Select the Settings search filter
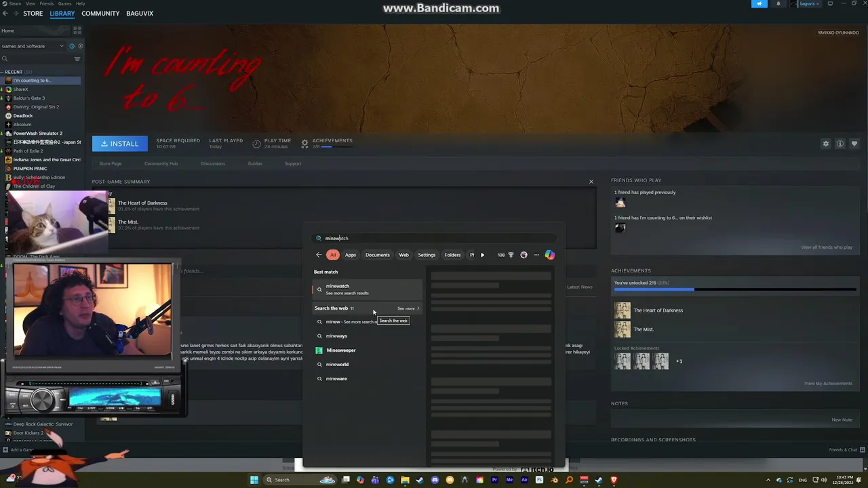This screenshot has height=488, width=868. click(427, 255)
